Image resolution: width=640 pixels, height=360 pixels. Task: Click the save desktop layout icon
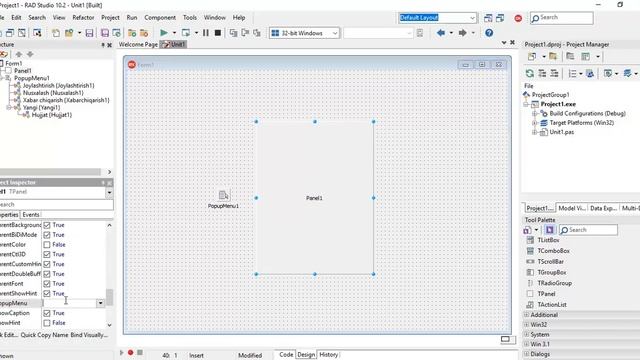pos(488,18)
